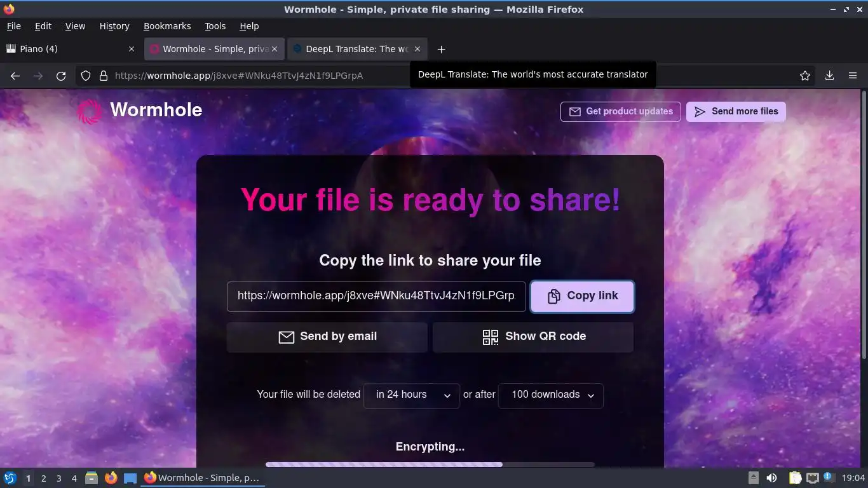The width and height of the screenshot is (868, 488).
Task: Click the browser address bar URL
Action: [x=239, y=76]
